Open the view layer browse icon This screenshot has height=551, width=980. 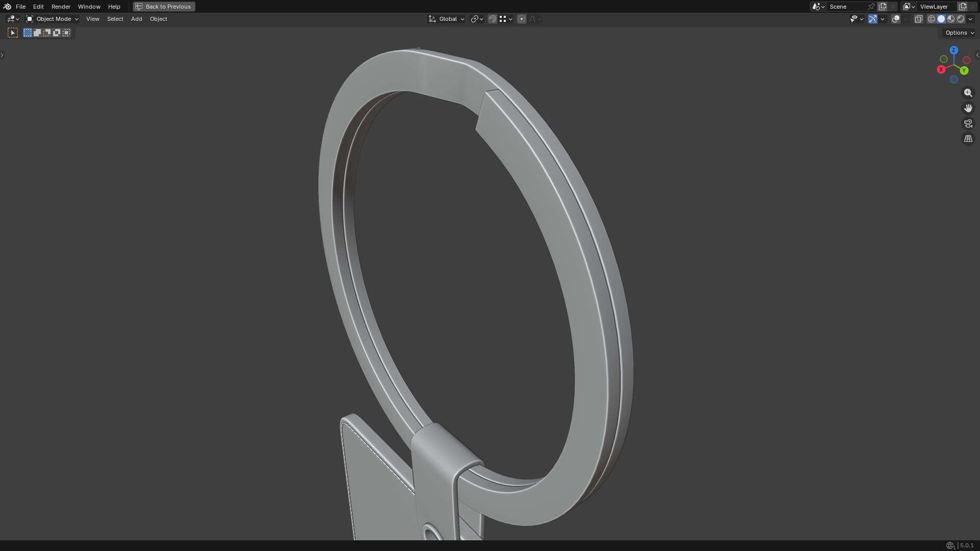point(909,7)
